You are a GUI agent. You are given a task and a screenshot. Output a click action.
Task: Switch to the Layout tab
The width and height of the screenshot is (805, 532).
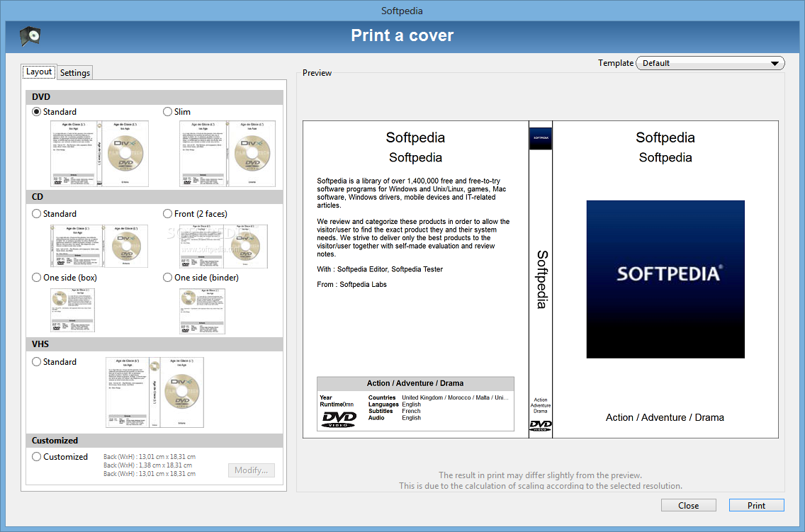[39, 72]
